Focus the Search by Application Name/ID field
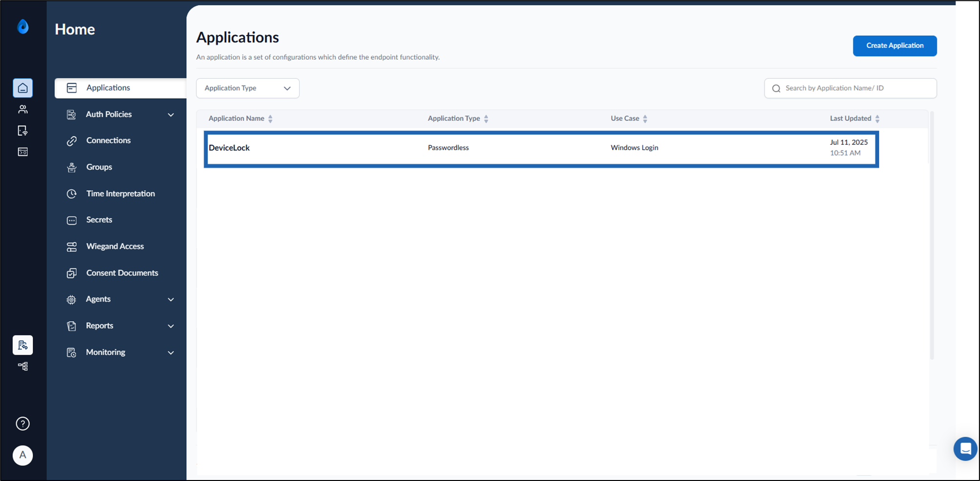 click(x=850, y=88)
